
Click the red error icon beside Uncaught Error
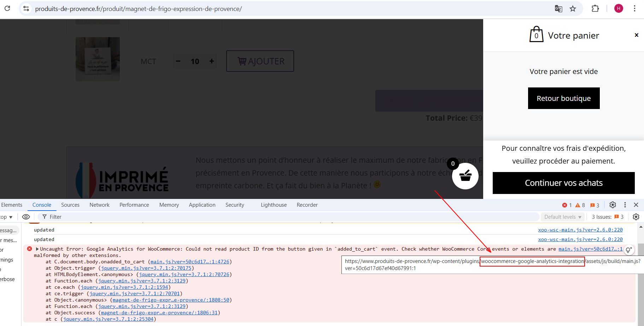[30, 249]
